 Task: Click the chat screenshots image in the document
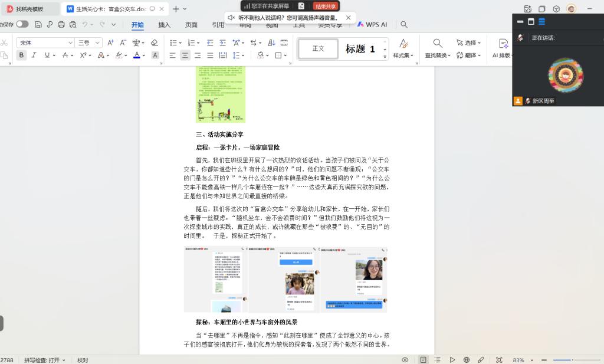click(x=285, y=279)
